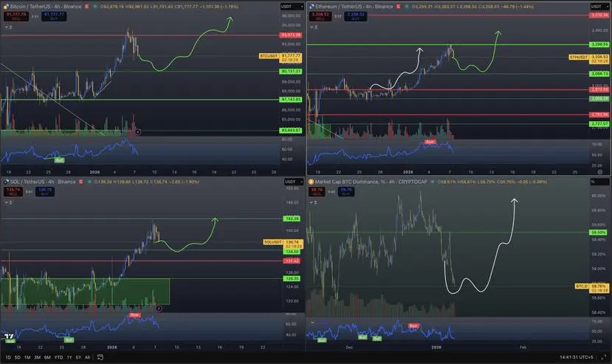Click the purple event marker on SOL chart
This screenshot has width=612, height=364.
[159, 309]
